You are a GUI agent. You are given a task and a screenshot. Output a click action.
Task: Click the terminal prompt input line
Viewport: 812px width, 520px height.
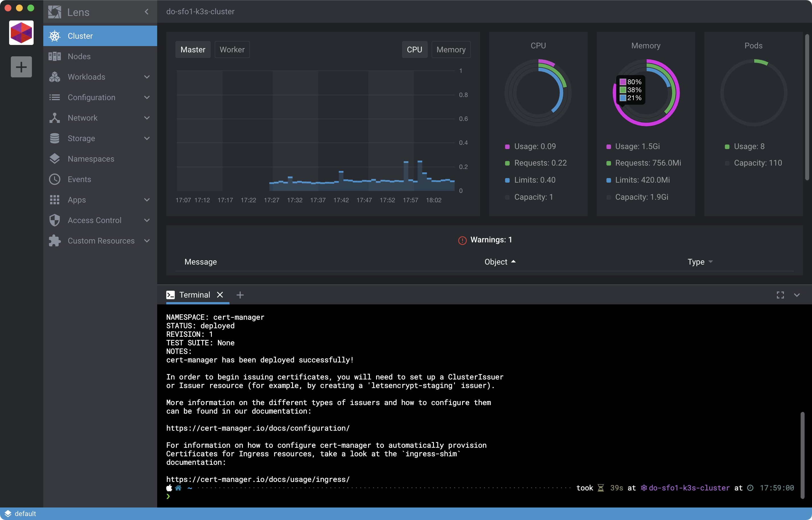click(480, 496)
